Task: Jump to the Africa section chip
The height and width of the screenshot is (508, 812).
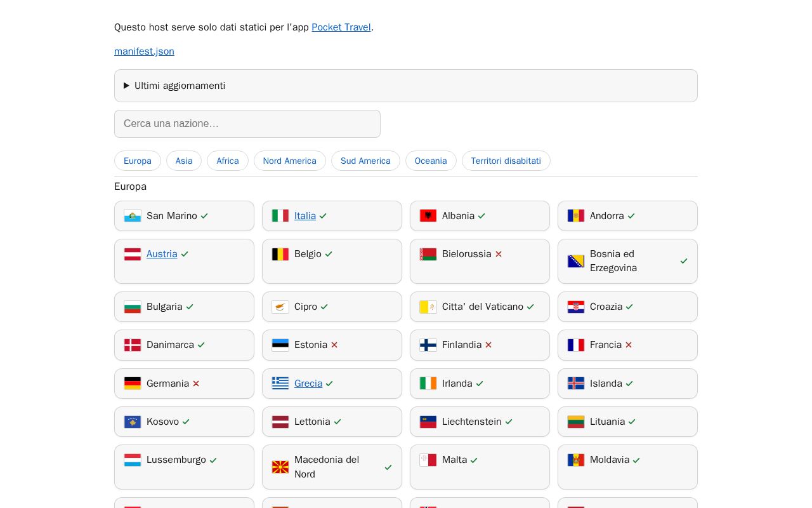Action: pyautogui.click(x=228, y=161)
